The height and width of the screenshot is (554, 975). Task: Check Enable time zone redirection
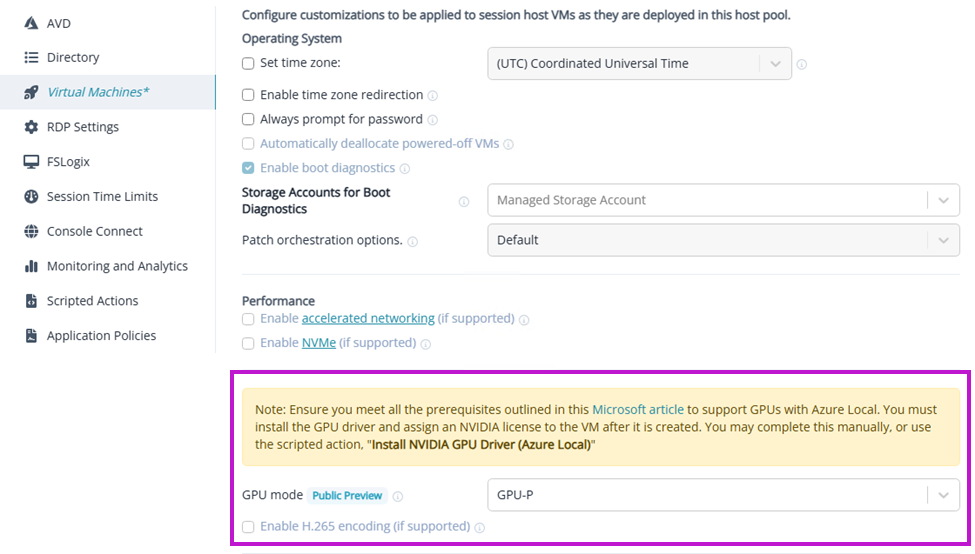click(x=248, y=95)
